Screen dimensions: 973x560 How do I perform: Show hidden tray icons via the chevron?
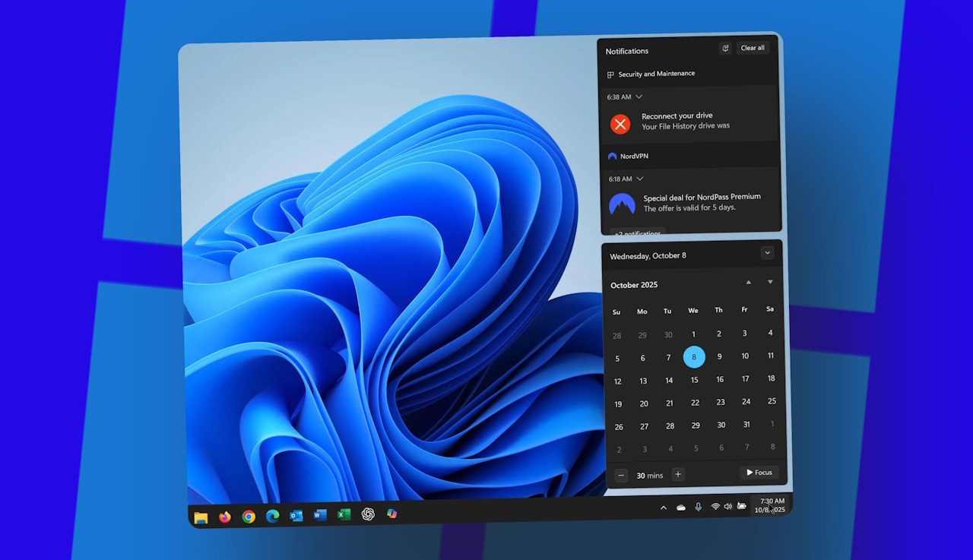663,506
